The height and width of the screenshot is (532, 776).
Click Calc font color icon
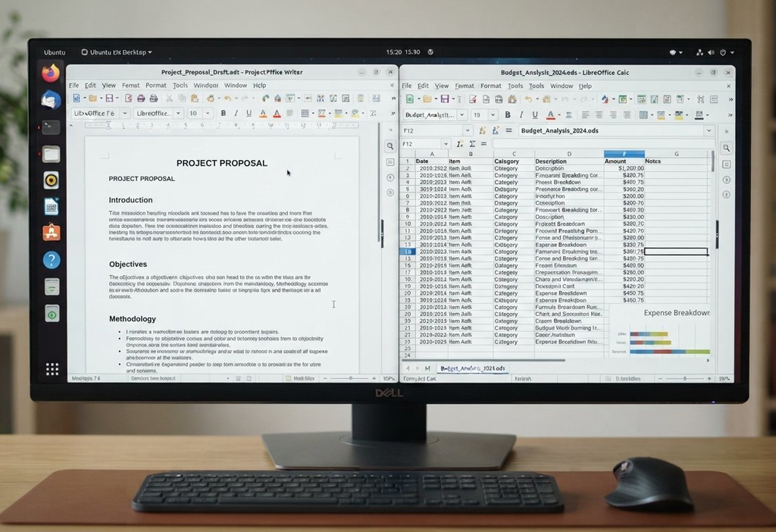[x=550, y=115]
